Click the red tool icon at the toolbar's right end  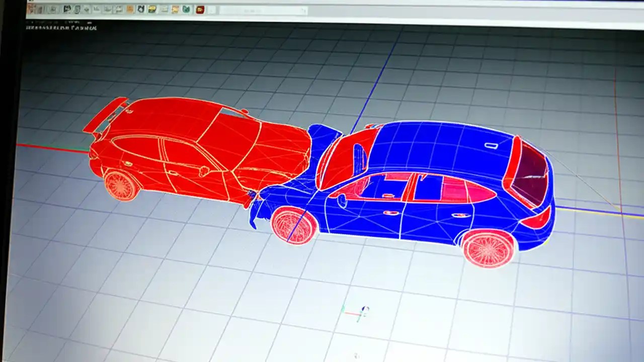(200, 9)
